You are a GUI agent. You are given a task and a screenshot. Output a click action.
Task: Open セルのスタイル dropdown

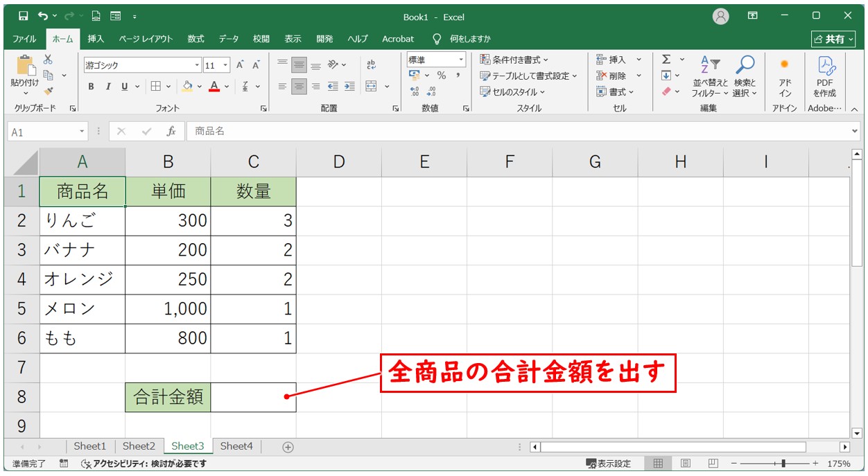click(512, 91)
